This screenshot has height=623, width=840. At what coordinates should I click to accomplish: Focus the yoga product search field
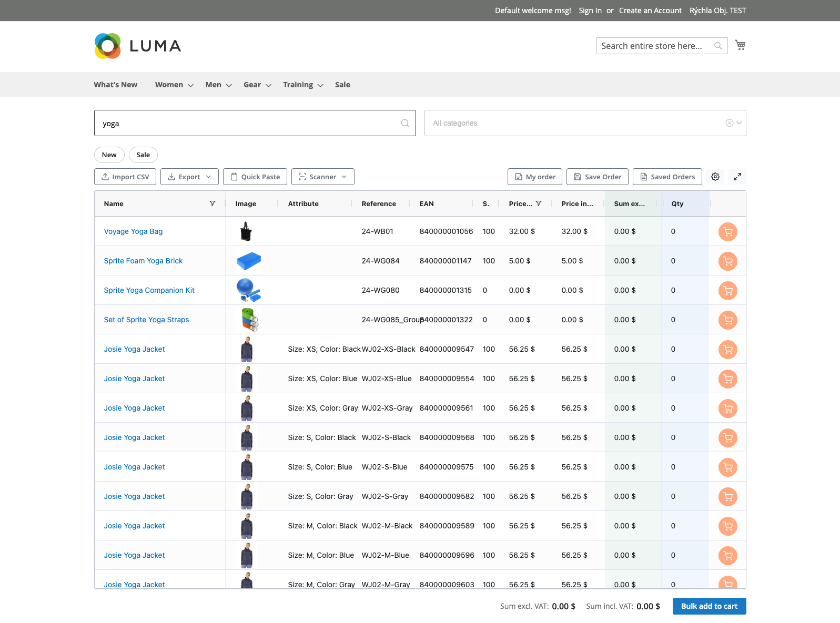255,123
